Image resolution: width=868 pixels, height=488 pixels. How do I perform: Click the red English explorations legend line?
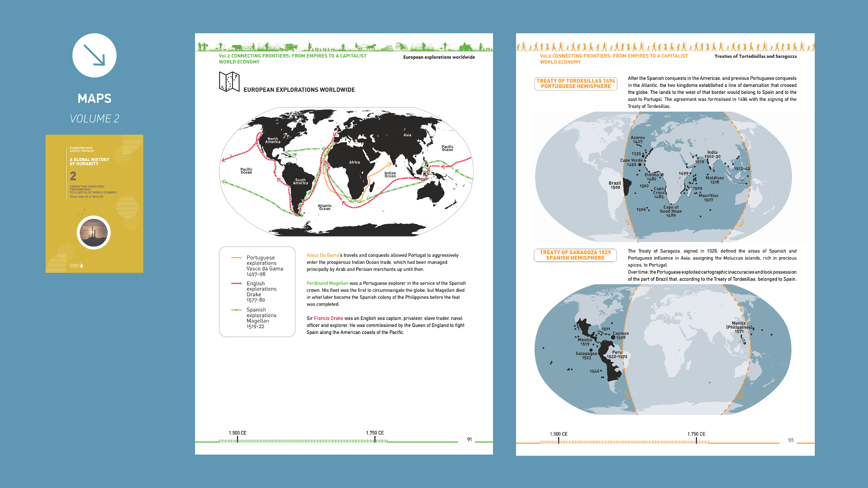(236, 283)
